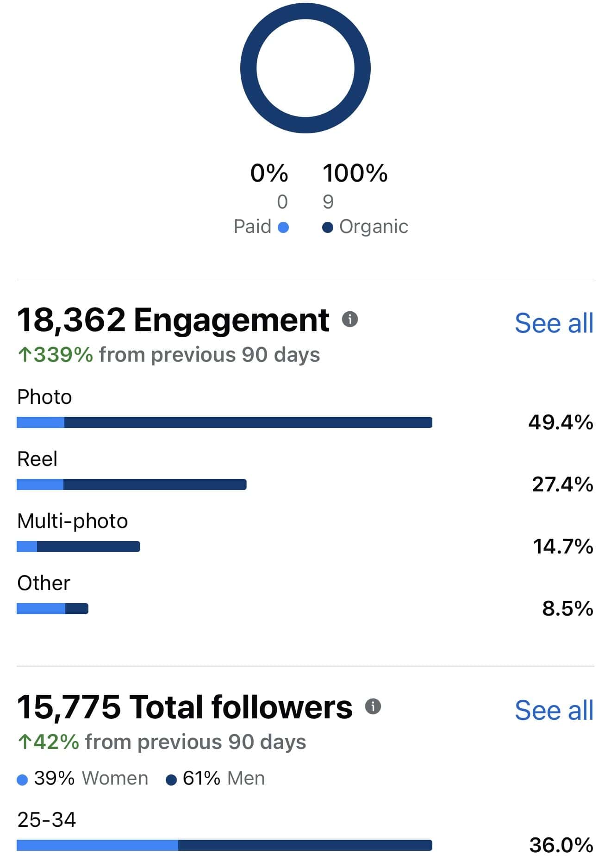Viewport: 611px width, 868px height.
Task: Select the Organic dark-blue legend dot
Action: [328, 227]
